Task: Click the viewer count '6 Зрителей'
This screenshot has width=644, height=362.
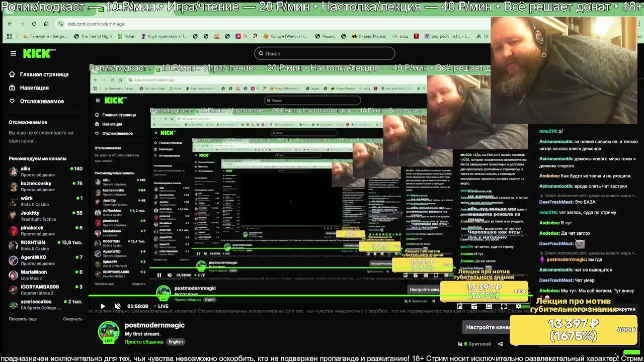Action: tap(474, 344)
